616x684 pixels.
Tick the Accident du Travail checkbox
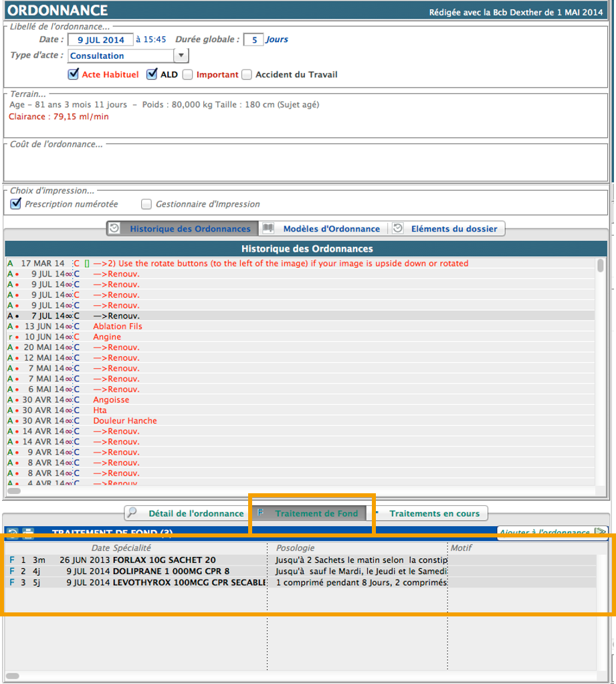click(x=247, y=74)
